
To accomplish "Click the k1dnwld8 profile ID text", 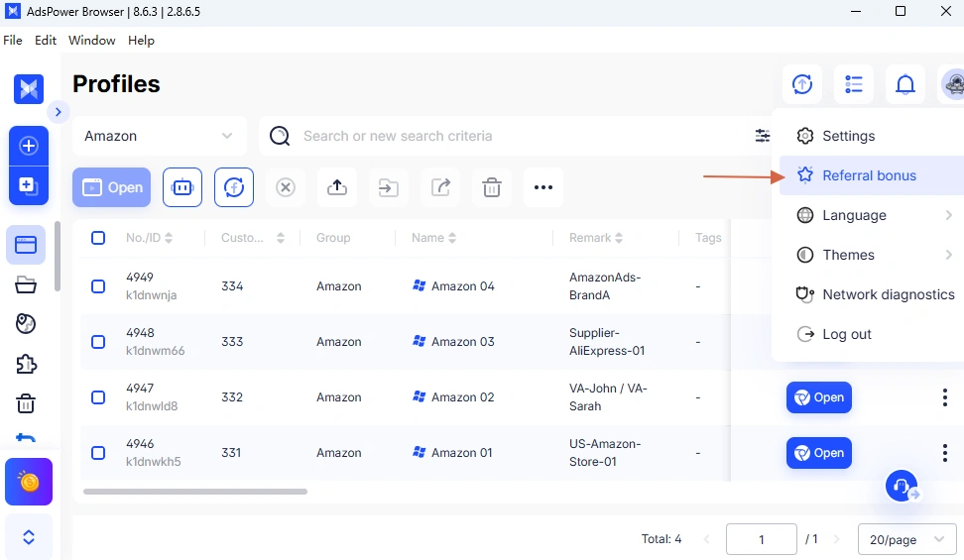I will tap(152, 405).
